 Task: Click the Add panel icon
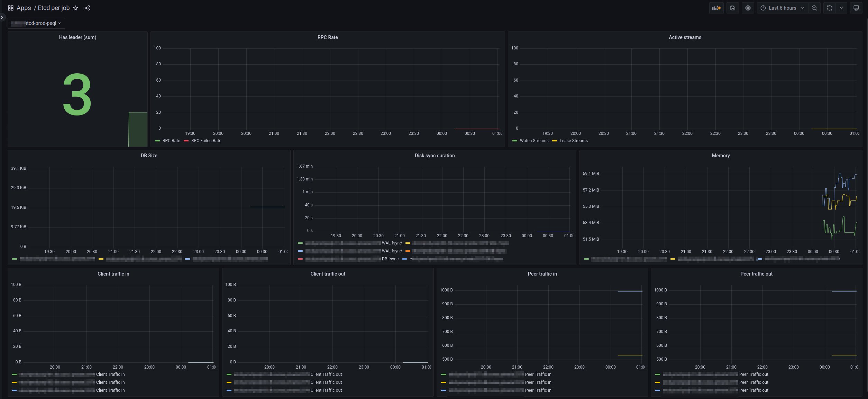(x=716, y=8)
